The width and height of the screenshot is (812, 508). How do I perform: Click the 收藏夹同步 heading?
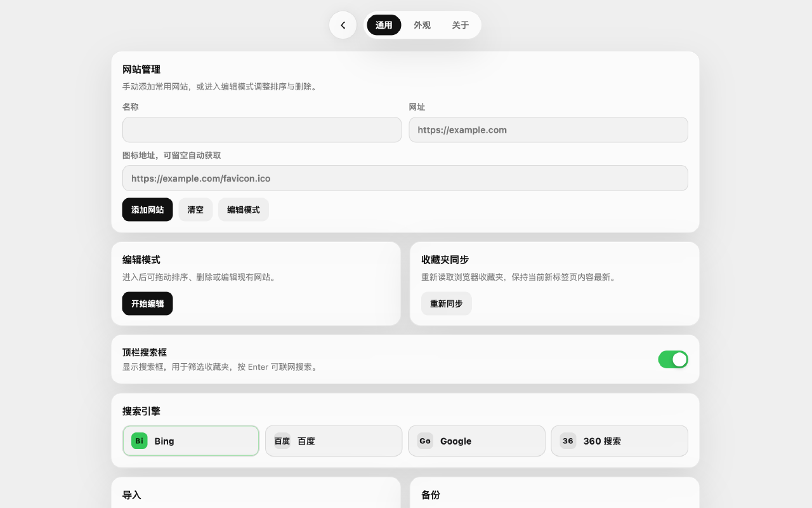pos(445,260)
